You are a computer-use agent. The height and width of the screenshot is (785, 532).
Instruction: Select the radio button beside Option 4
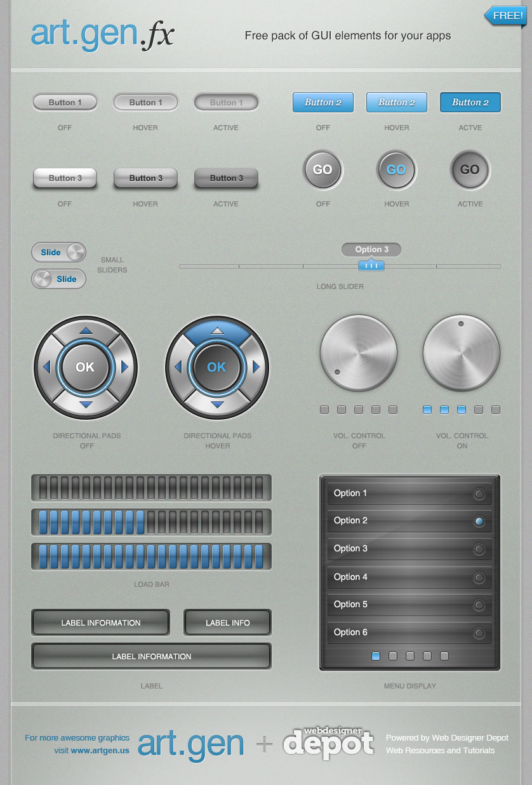click(x=479, y=577)
